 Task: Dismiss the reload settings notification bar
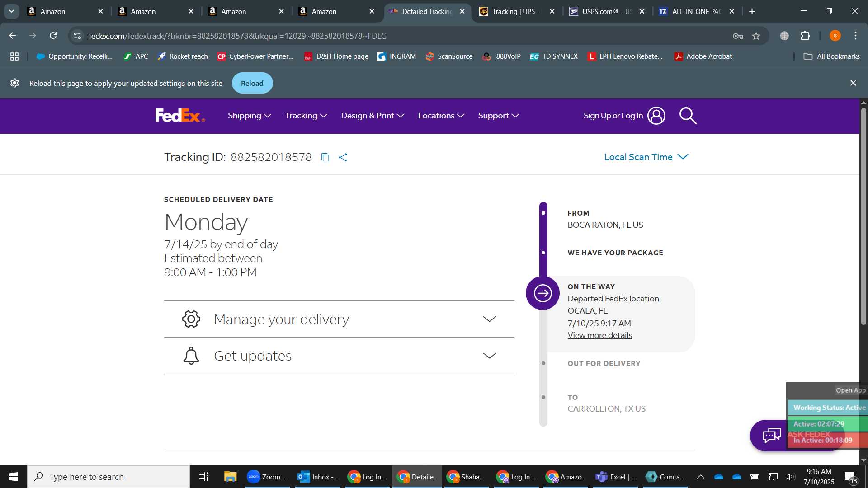(853, 83)
